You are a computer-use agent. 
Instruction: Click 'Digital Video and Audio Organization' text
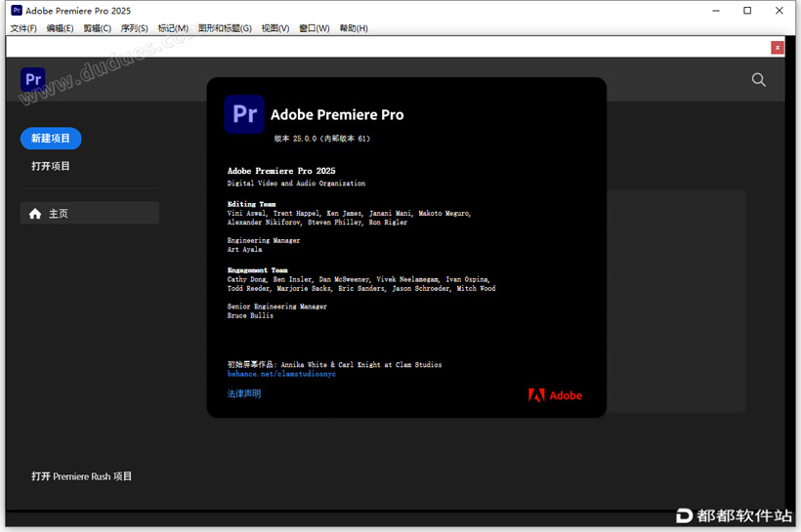tap(296, 183)
